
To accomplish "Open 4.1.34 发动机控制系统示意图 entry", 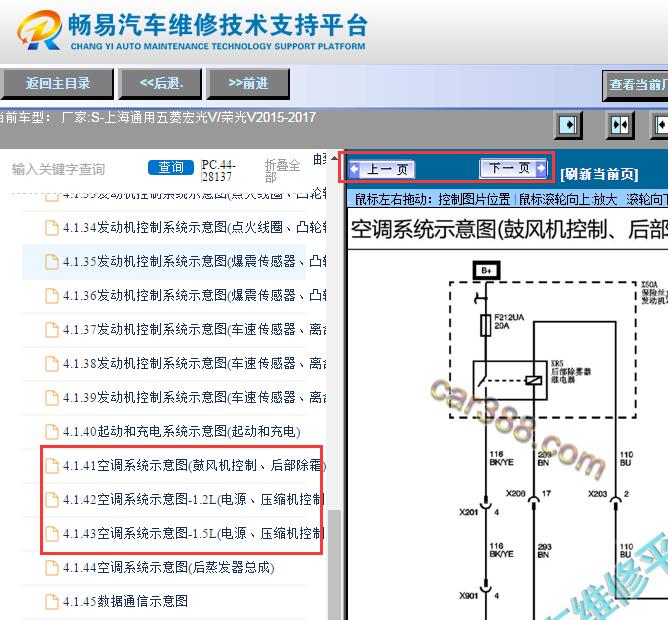I will coord(194,227).
